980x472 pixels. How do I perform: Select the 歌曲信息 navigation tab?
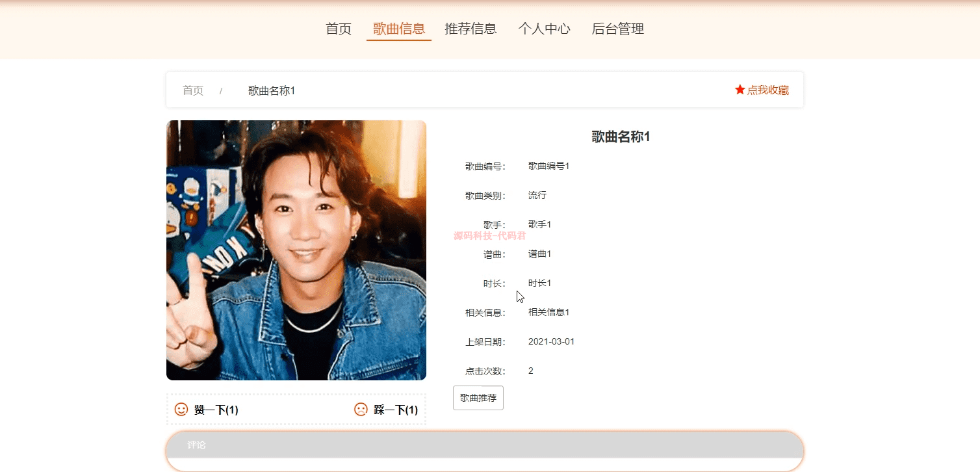pos(399,29)
